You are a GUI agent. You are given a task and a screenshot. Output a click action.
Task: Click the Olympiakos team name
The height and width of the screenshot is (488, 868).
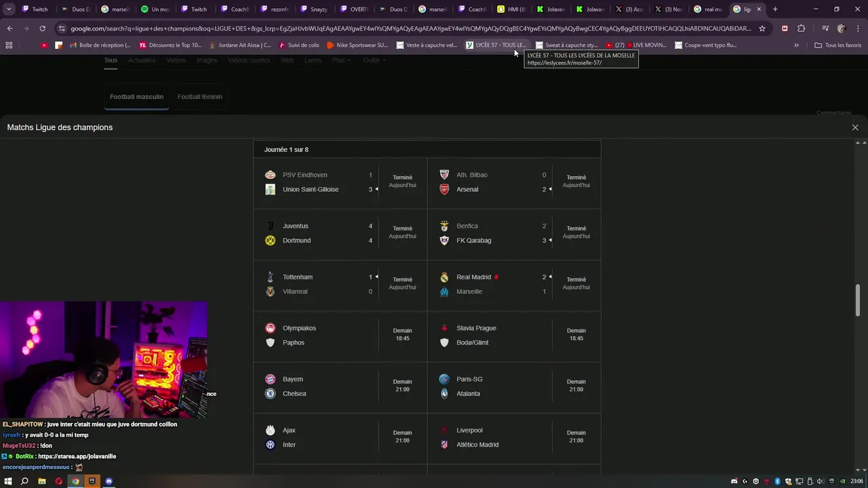click(299, 328)
